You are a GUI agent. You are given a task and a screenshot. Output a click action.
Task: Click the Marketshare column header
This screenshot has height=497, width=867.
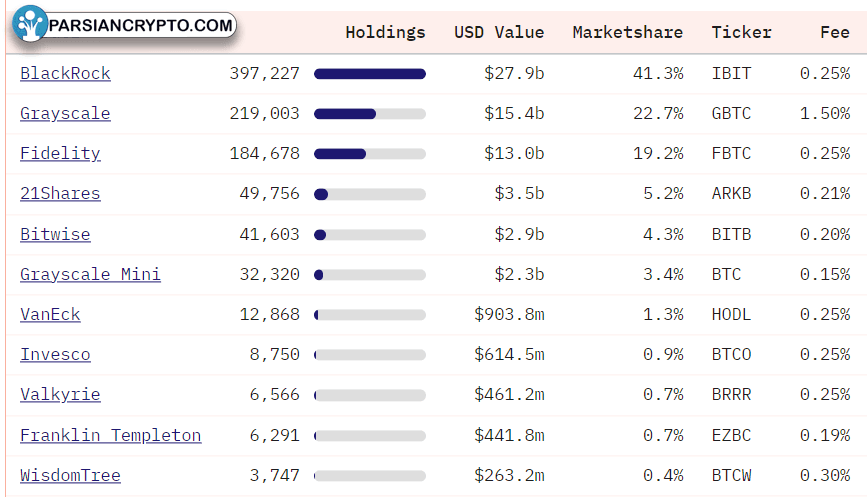pyautogui.click(x=628, y=33)
